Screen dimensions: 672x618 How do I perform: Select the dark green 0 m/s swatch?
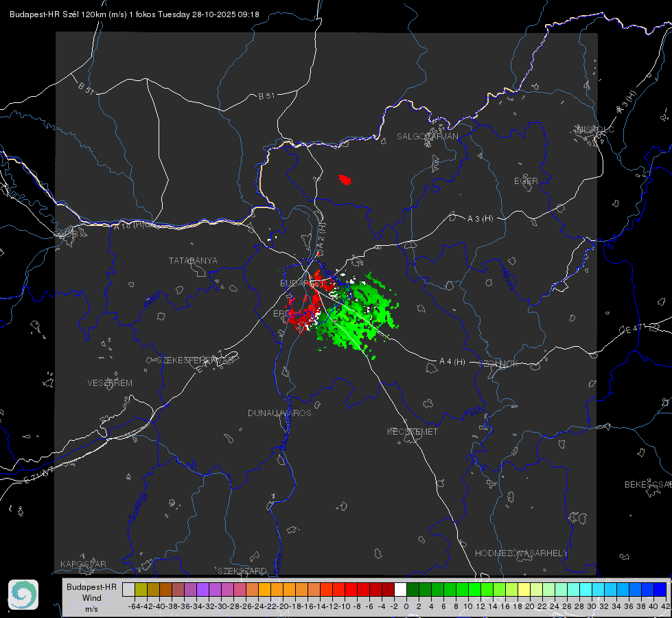coord(413,589)
